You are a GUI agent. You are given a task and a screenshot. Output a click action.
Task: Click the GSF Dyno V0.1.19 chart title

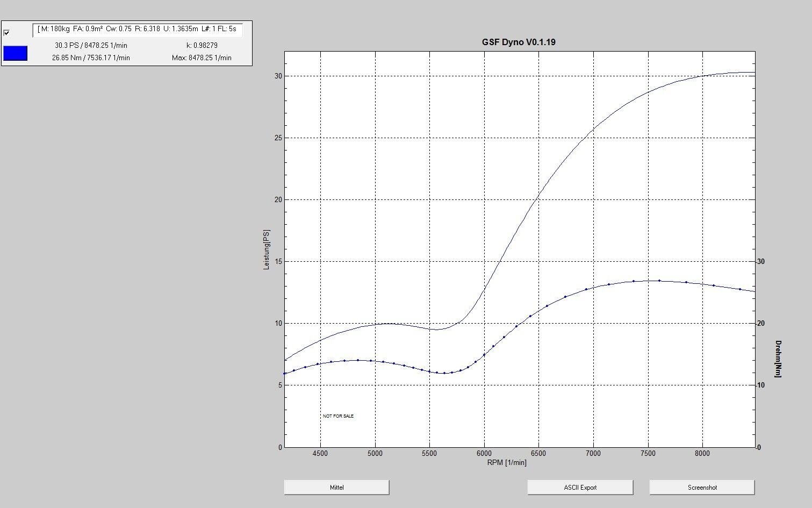click(x=519, y=42)
